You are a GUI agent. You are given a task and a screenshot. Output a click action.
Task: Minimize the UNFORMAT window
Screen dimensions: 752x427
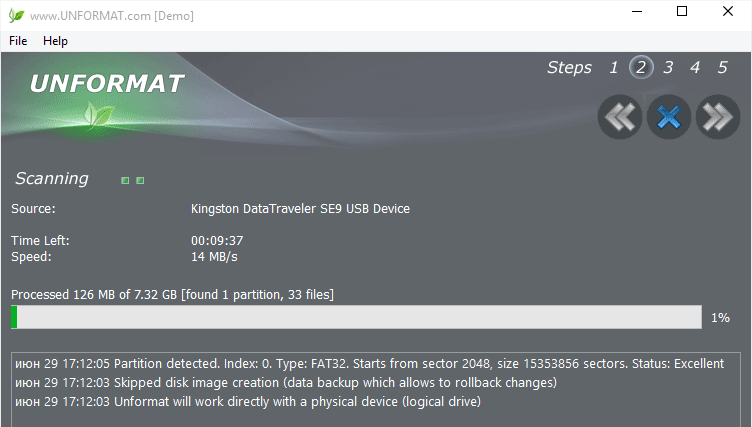(x=637, y=12)
